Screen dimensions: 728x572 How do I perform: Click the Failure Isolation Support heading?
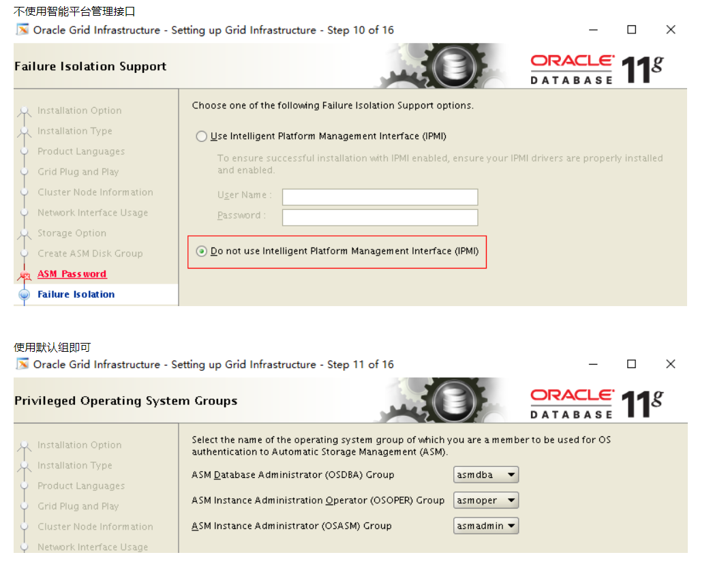tap(91, 66)
